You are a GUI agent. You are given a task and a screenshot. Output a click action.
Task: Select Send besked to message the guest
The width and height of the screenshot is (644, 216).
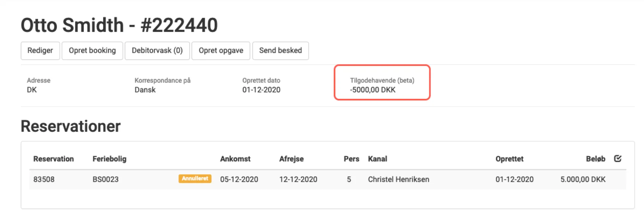(280, 51)
